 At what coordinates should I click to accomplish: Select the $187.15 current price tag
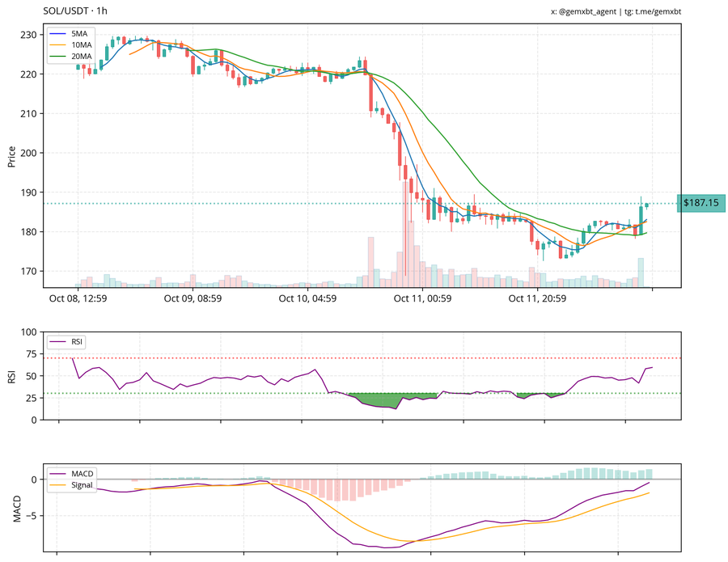tap(700, 203)
